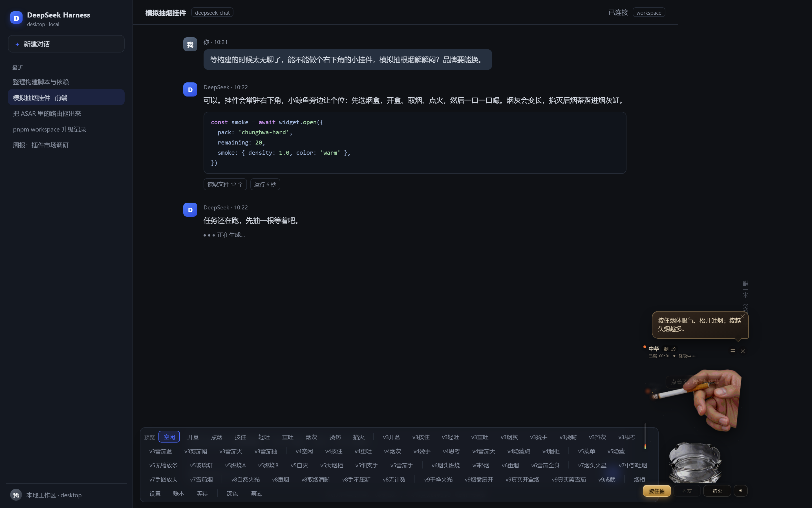Click the 抖灰 button

[x=687, y=491]
